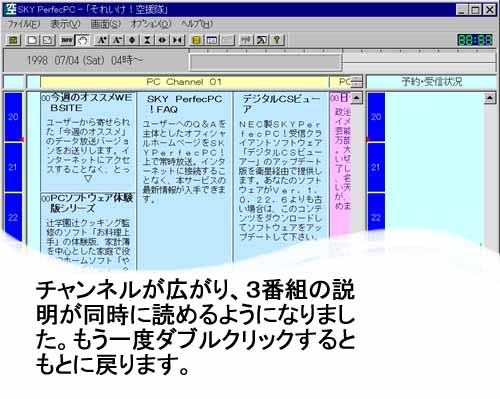Open the オプション(O) menu
Viewport: 500px width, 399px height.
151,24
